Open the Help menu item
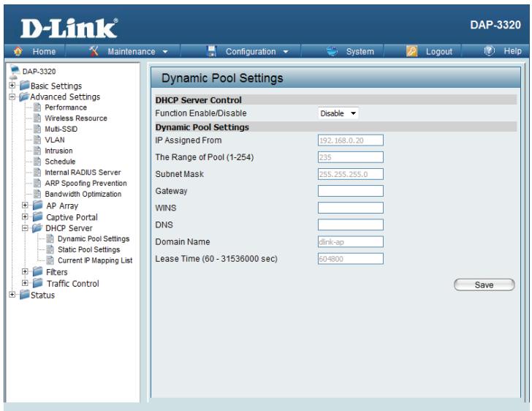This screenshot has height=411, width=532. (512, 51)
